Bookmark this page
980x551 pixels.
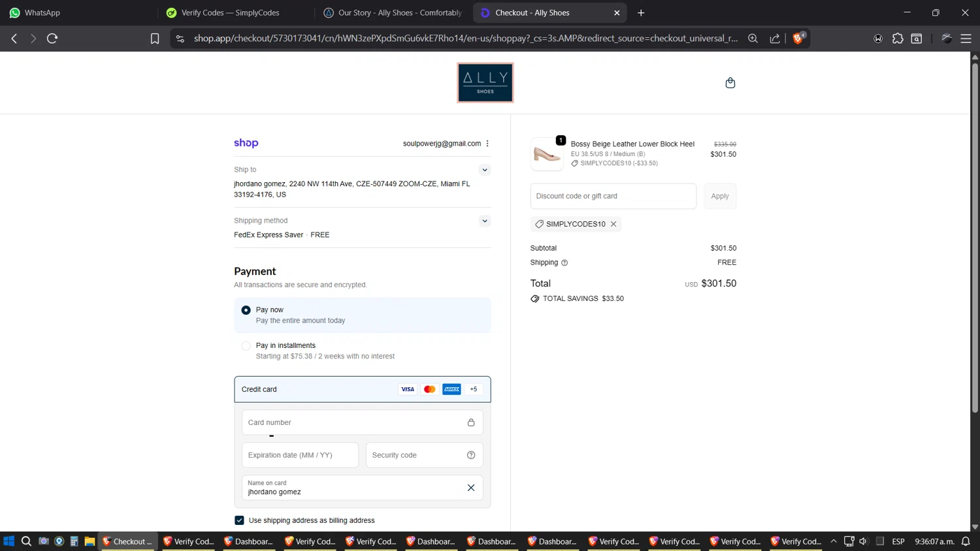tap(155, 39)
